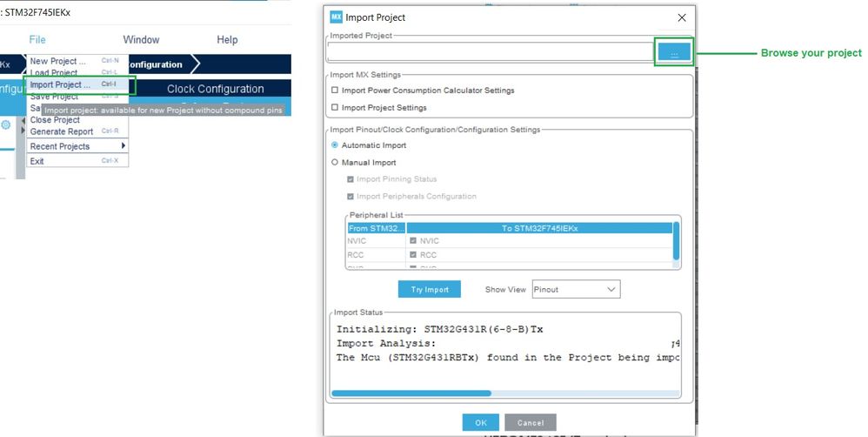Open the Show View Pinout dropdown
The width and height of the screenshot is (868, 437).
(577, 289)
